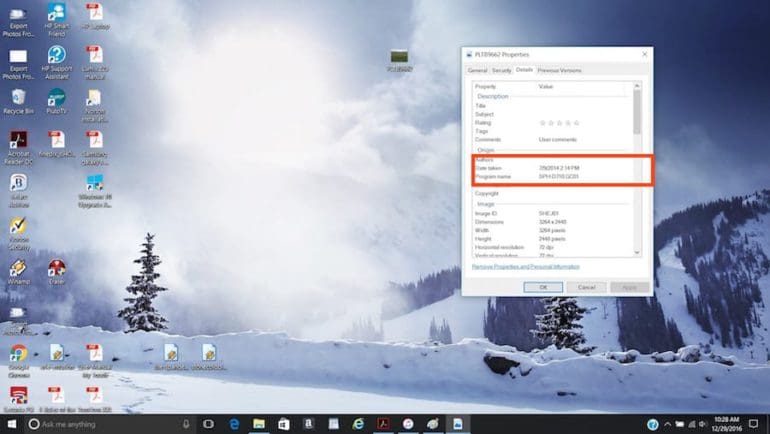Image resolution: width=770 pixels, height=434 pixels.
Task: Open Task View in the taskbar
Action: click(208, 424)
